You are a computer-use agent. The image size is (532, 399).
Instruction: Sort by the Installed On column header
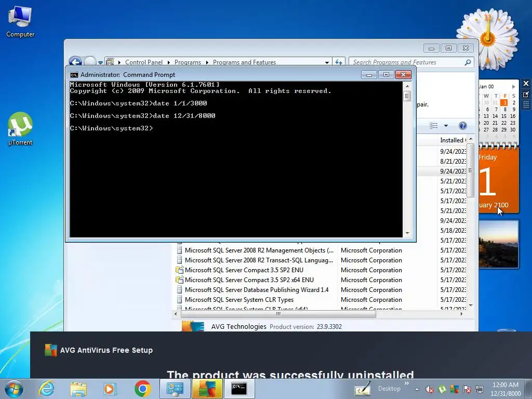coord(453,140)
